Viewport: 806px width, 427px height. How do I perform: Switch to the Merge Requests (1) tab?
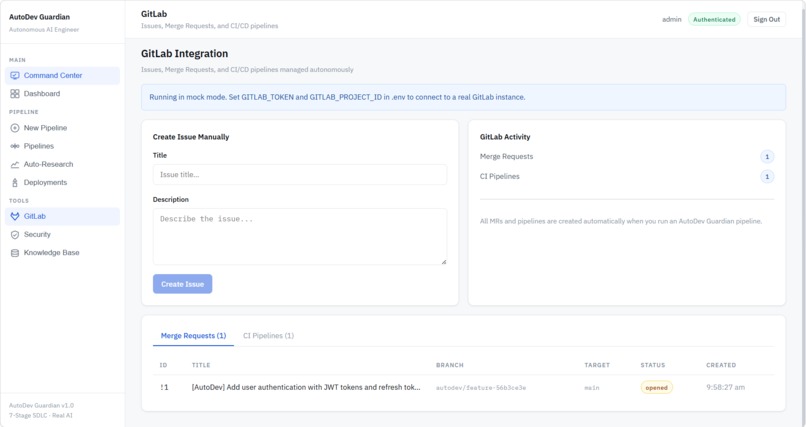point(193,336)
